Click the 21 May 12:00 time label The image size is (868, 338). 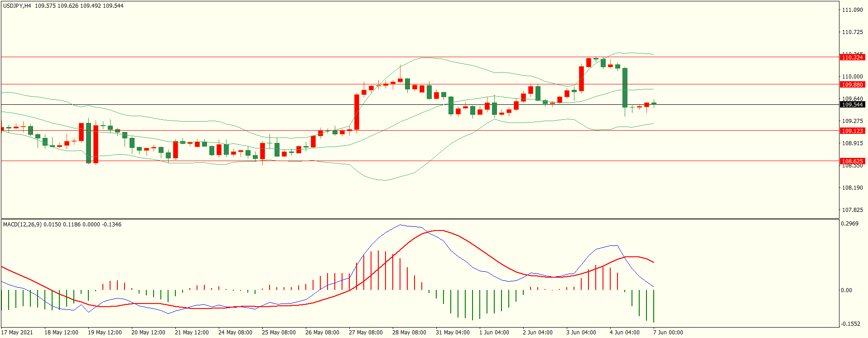192,333
